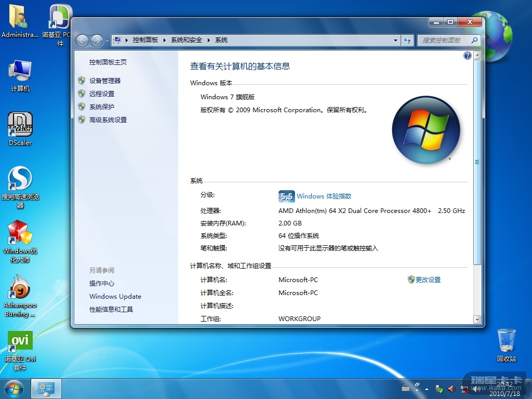
Task: Open 远程设置 from sidebar
Action: click(102, 94)
